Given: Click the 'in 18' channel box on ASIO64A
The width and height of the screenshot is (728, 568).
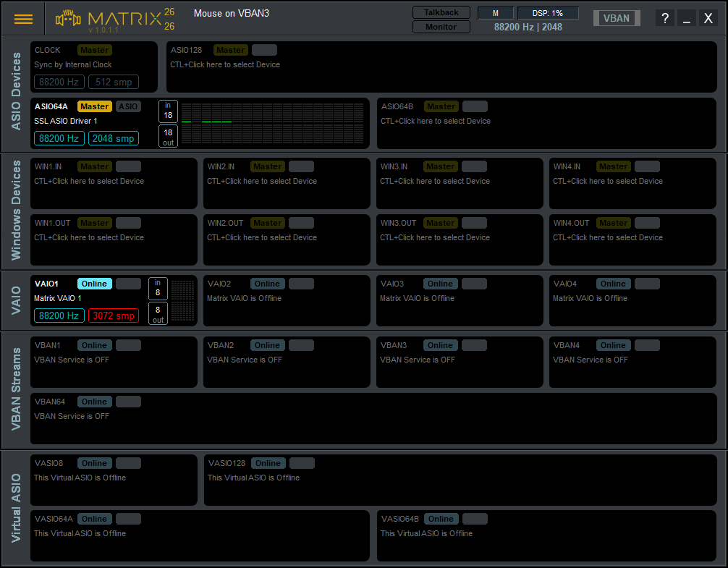Looking at the screenshot, I should tap(168, 111).
